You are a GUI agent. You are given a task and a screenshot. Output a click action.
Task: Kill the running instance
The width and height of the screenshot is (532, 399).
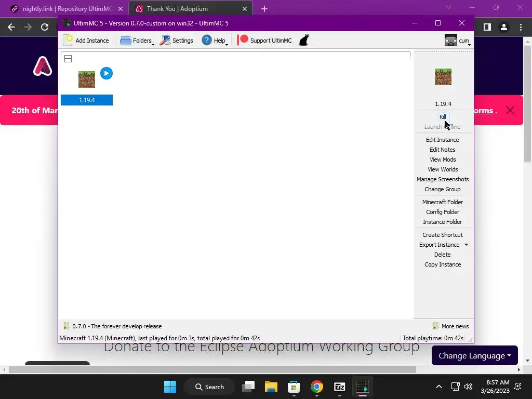pos(443,117)
